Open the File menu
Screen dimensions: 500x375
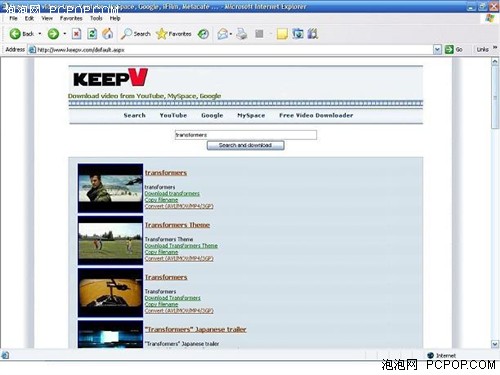click(x=13, y=18)
